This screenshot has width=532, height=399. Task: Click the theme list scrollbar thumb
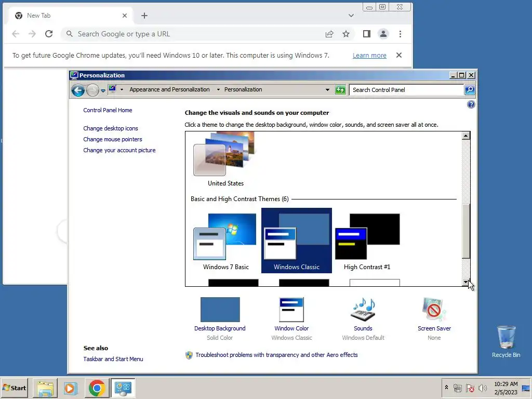466,231
